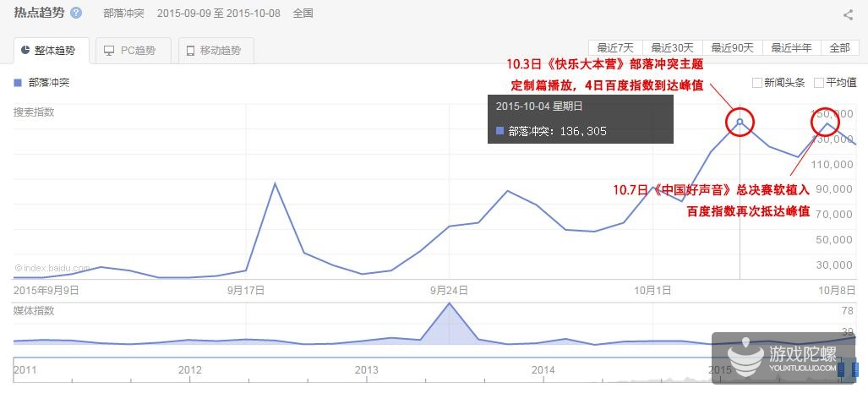Click the share icon at top right
Screen dimensions: 868x393
(848, 14)
